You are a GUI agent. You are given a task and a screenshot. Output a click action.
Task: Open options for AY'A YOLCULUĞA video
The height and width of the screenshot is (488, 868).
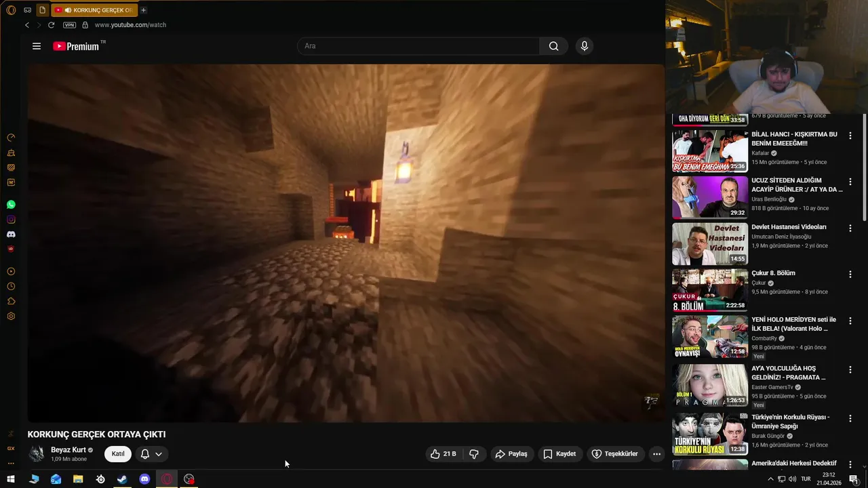click(850, 369)
